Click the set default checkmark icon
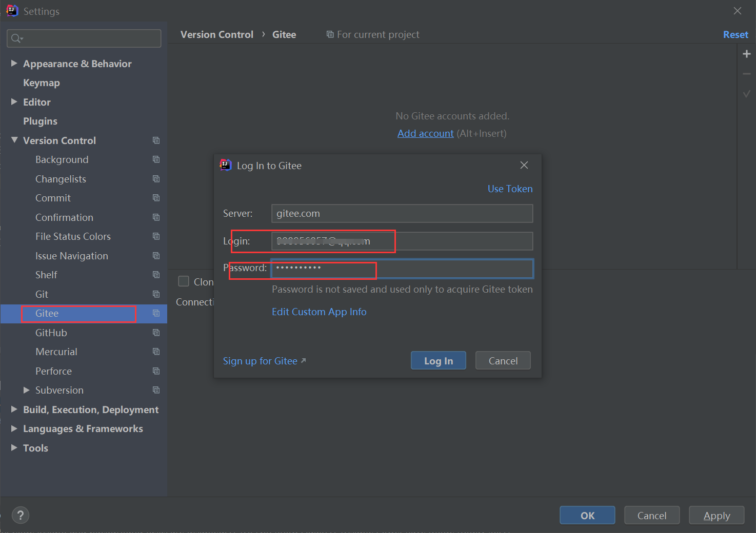 (747, 94)
